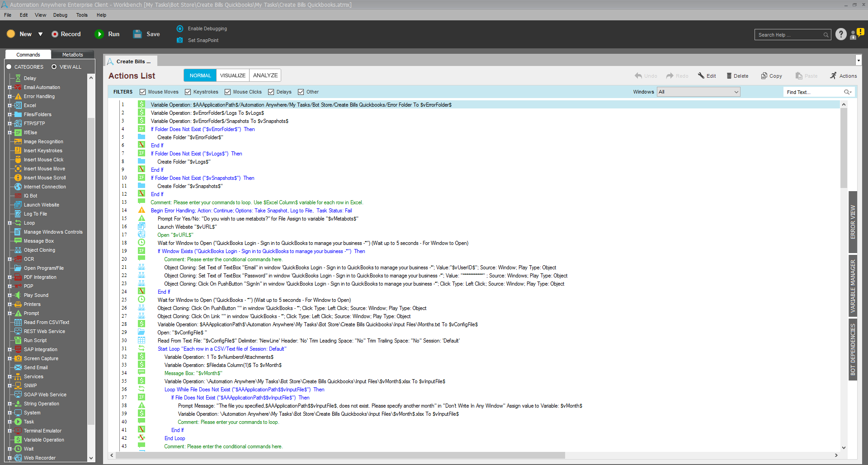Toggle the Keystrokes filter checkbox

pos(188,92)
